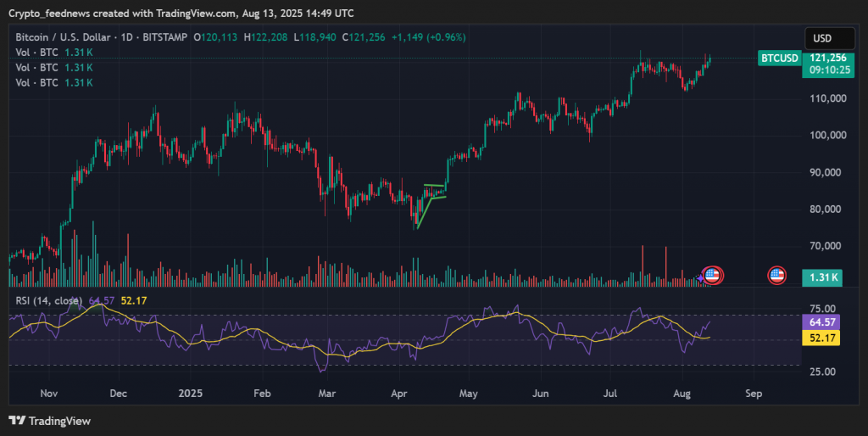Click the 2025 label on the time axis
Viewport: 868px width, 436px height.
[x=190, y=394]
